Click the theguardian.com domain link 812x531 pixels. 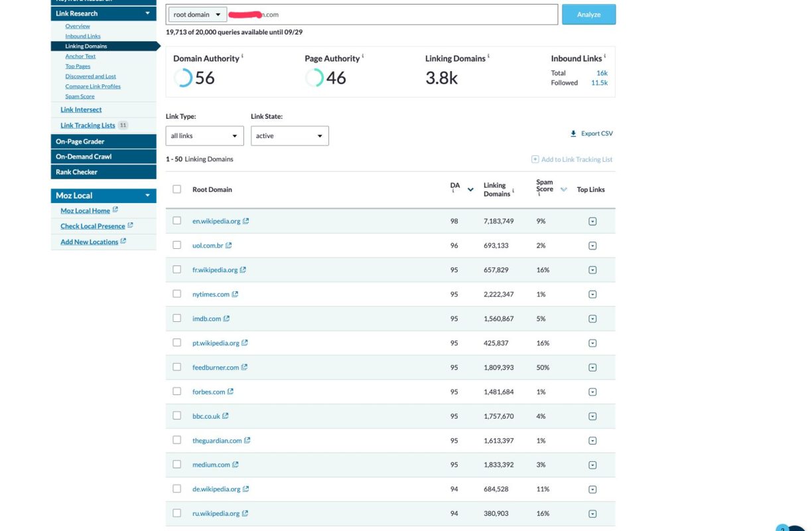(217, 441)
